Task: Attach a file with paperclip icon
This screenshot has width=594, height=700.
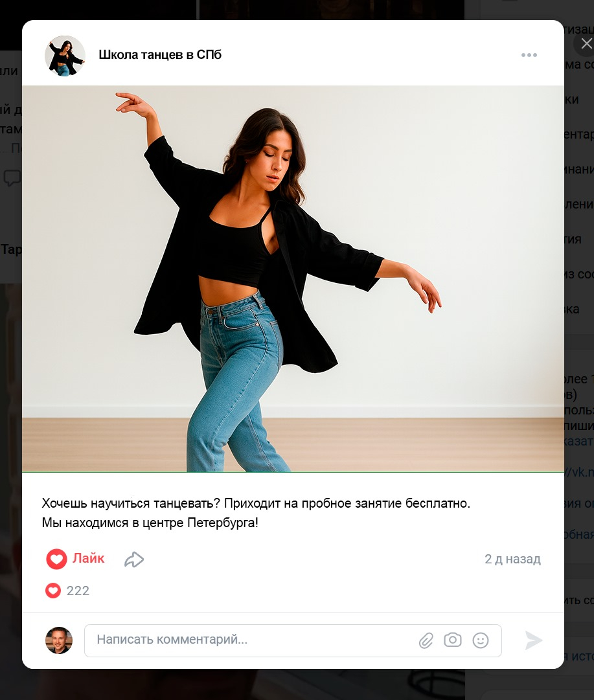Action: click(x=426, y=640)
